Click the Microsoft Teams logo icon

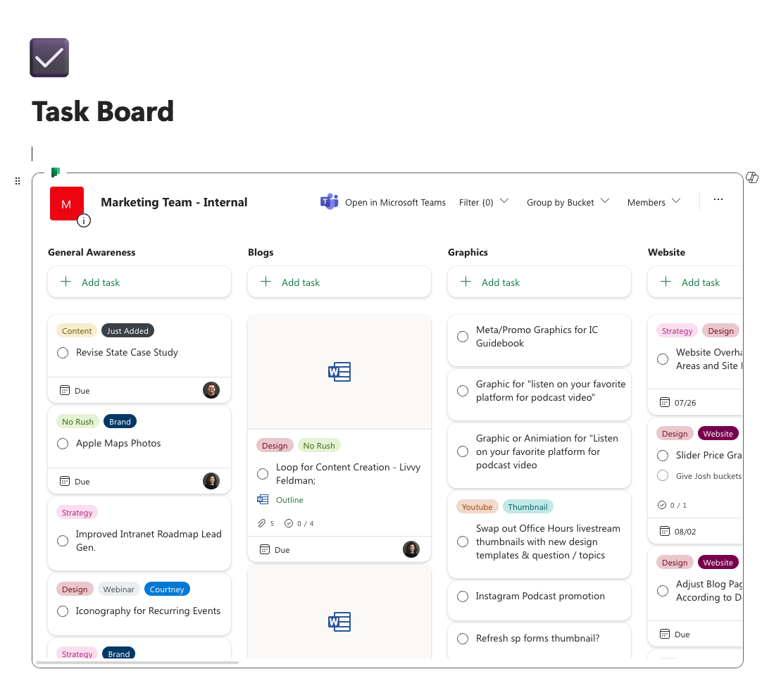point(330,202)
